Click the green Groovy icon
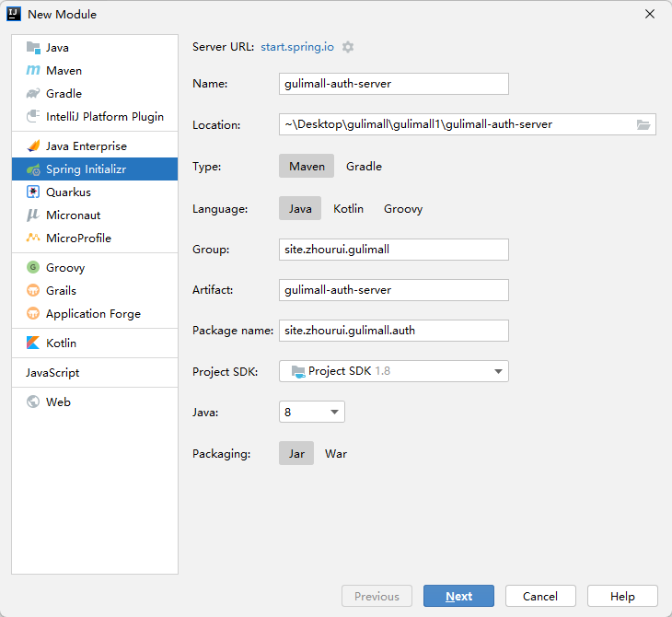672x617 pixels. 33,267
